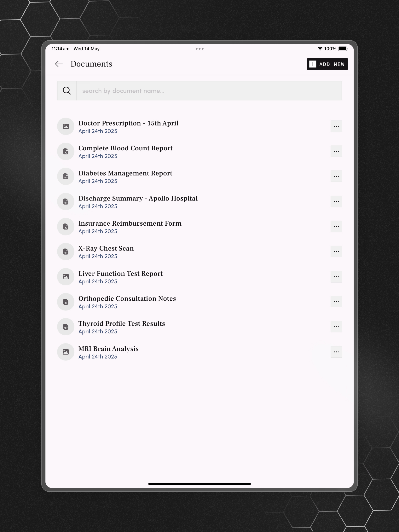Open PDF icon for Diabetes Management Report
The image size is (399, 532).
66,176
